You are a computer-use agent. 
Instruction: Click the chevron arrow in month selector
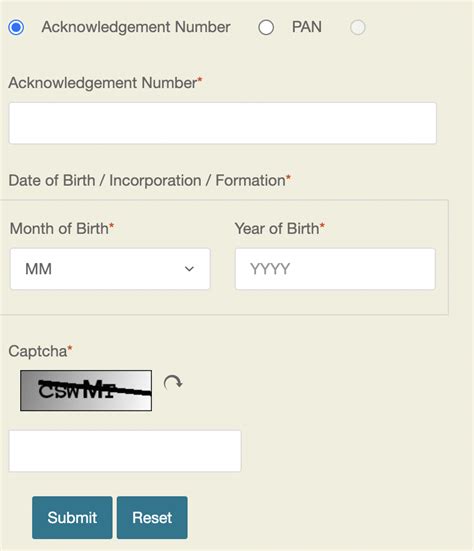pyautogui.click(x=189, y=269)
